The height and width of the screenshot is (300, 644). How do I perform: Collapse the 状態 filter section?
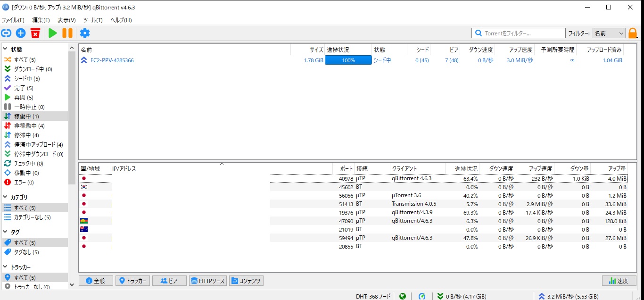pos(5,49)
